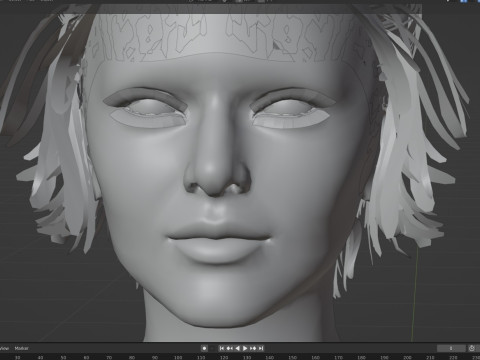Select the current frame number field
480x360 pixels.
451,348
